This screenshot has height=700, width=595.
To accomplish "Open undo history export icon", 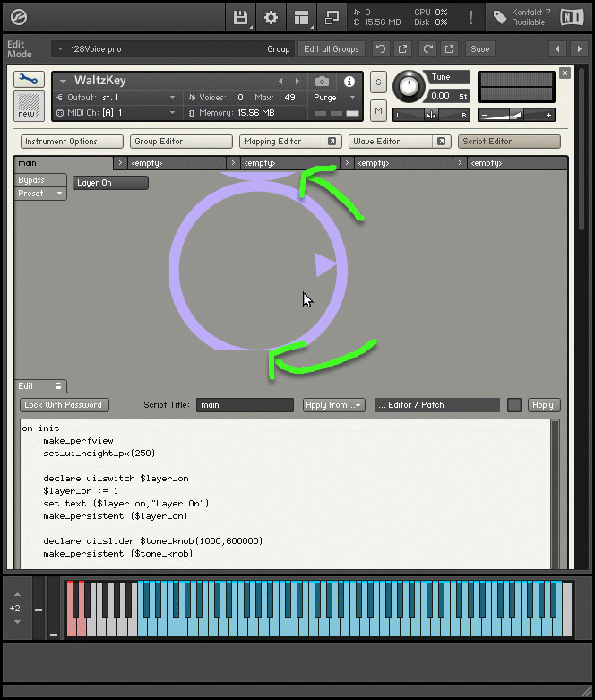I will point(402,49).
